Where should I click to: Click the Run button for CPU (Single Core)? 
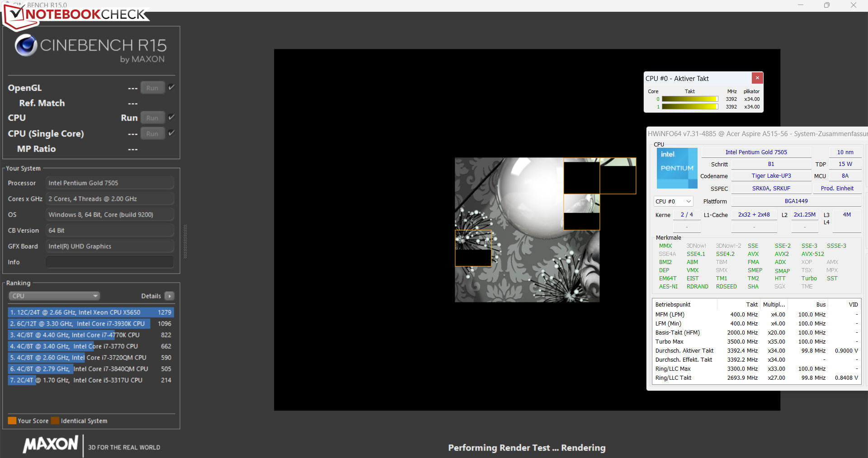152,133
